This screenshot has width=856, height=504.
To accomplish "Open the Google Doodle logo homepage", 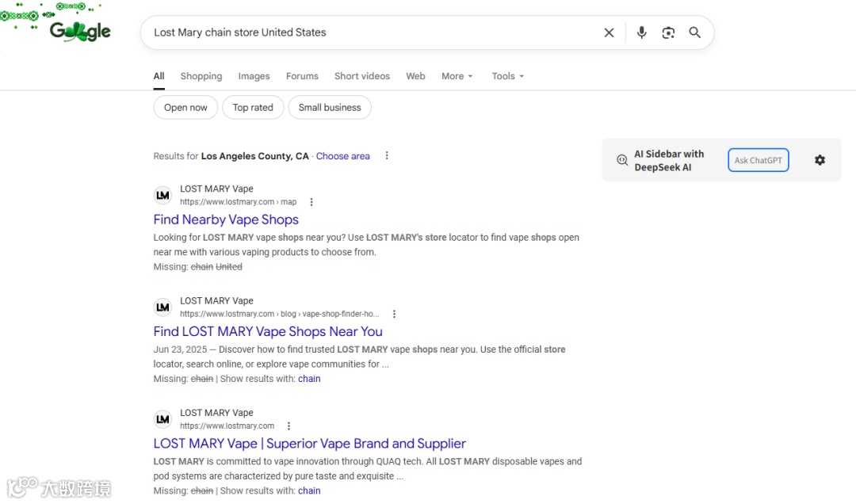I will coord(80,31).
